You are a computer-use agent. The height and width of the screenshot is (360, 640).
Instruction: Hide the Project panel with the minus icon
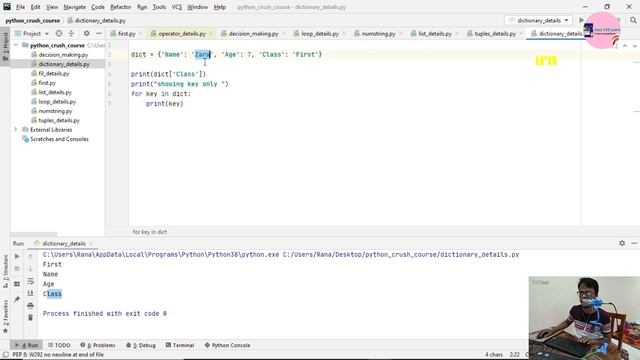coord(99,33)
